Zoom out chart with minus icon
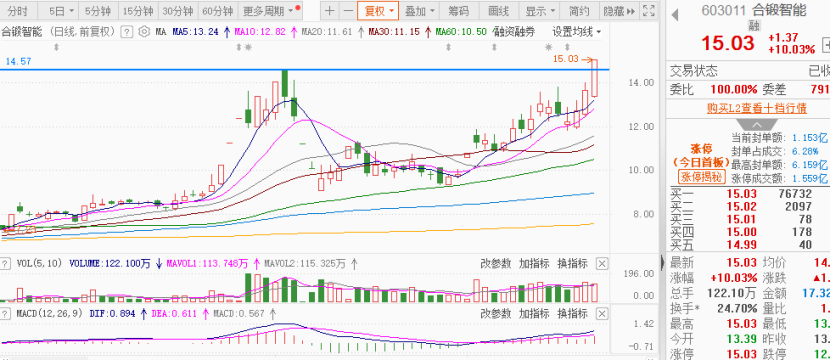This screenshot has height=360, width=830. click(348, 11)
